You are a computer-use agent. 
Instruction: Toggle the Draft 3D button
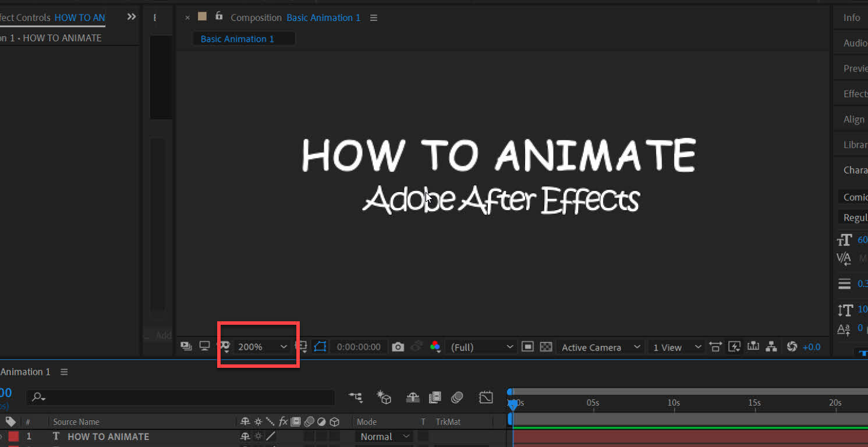click(x=384, y=398)
